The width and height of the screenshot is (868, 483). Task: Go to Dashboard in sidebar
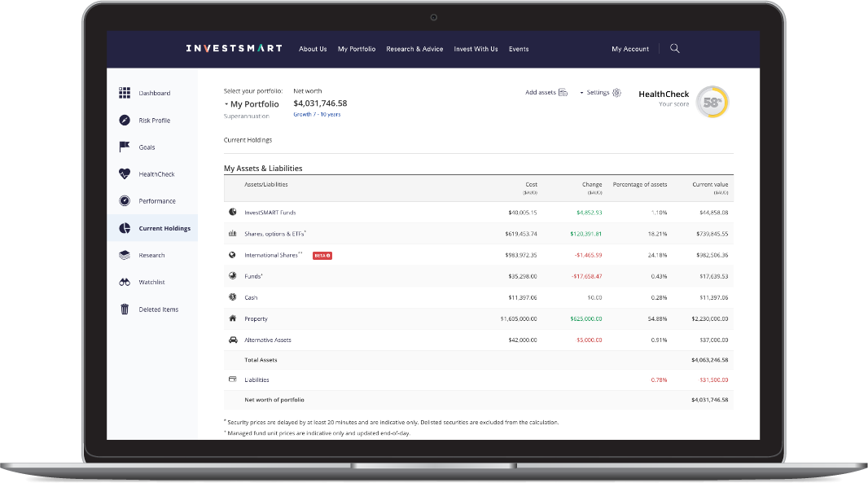(x=155, y=93)
